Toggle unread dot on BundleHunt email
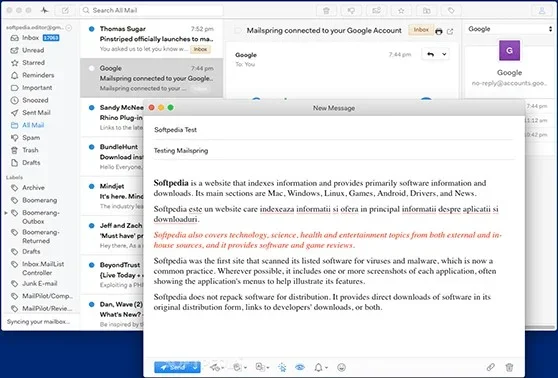Viewport: 558px width, 378px height. tap(91, 147)
